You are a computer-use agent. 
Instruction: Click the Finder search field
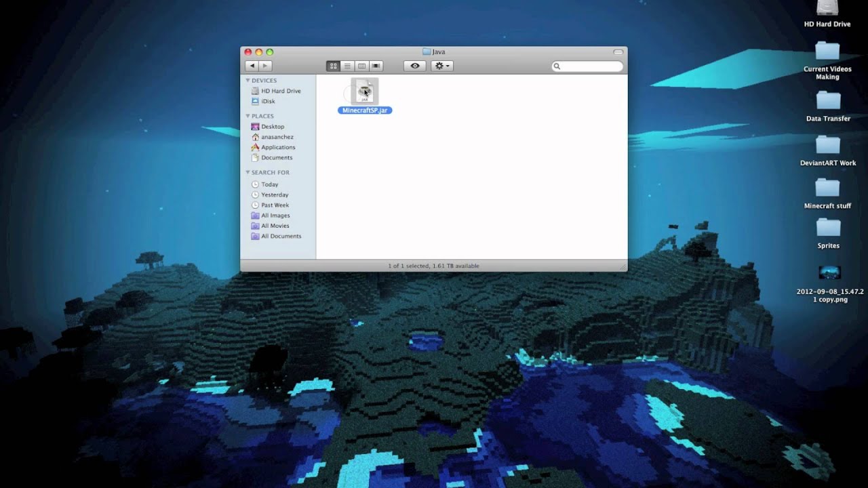[x=587, y=66]
